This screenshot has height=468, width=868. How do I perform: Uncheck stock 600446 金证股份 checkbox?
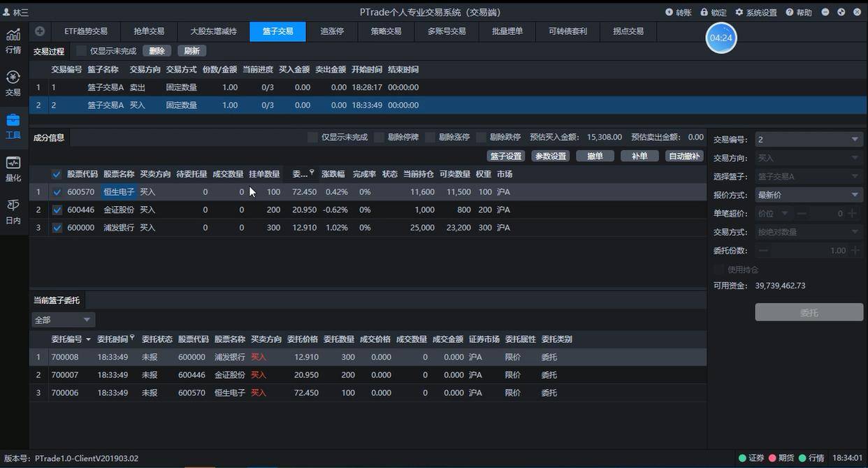click(x=57, y=210)
